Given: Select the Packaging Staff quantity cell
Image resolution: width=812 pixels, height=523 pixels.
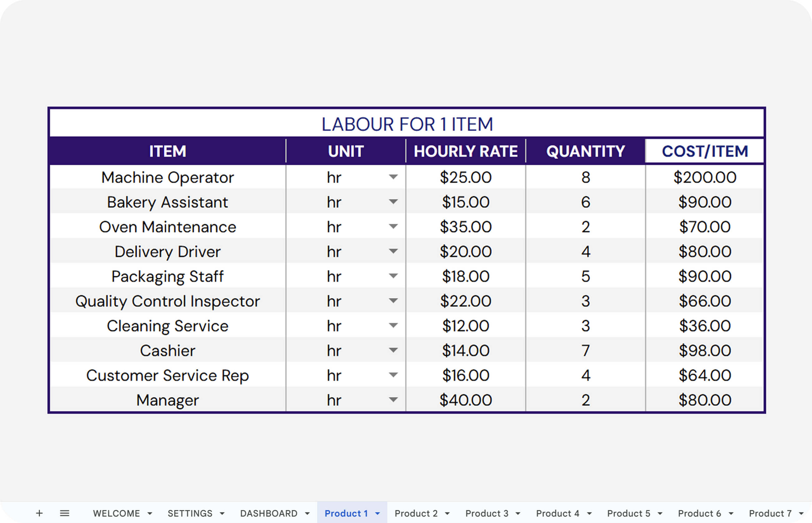Looking at the screenshot, I should pyautogui.click(x=585, y=276).
